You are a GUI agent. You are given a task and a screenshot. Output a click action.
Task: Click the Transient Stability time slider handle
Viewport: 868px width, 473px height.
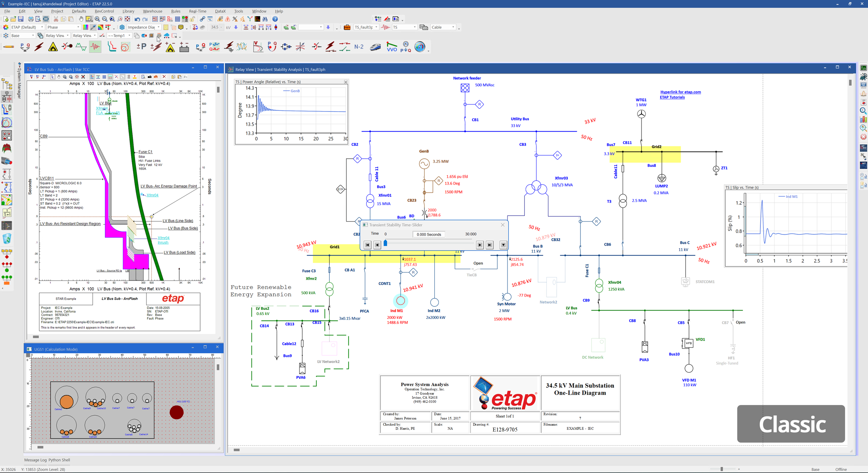(x=385, y=243)
